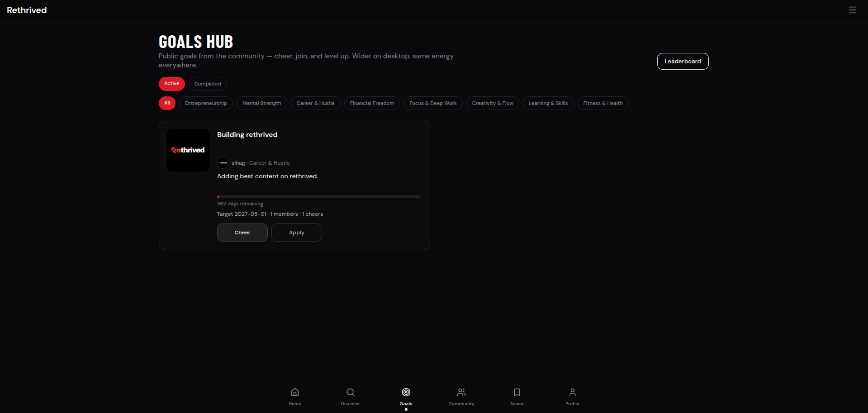Click the GOALS HUB heading
The height and width of the screenshot is (413, 868).
click(x=196, y=42)
